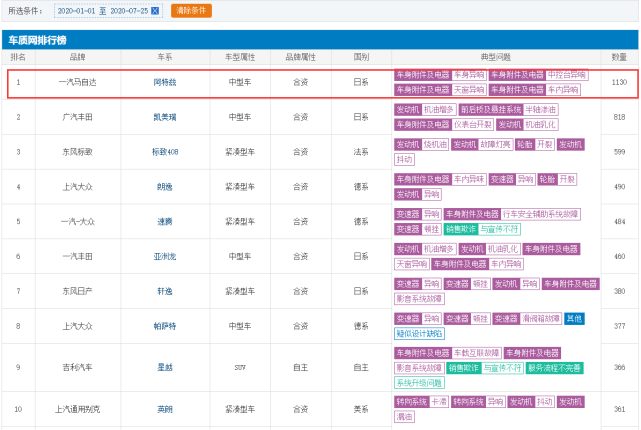Remove the 2020-01-01 至 2020-07-25 date filter

click(x=155, y=11)
